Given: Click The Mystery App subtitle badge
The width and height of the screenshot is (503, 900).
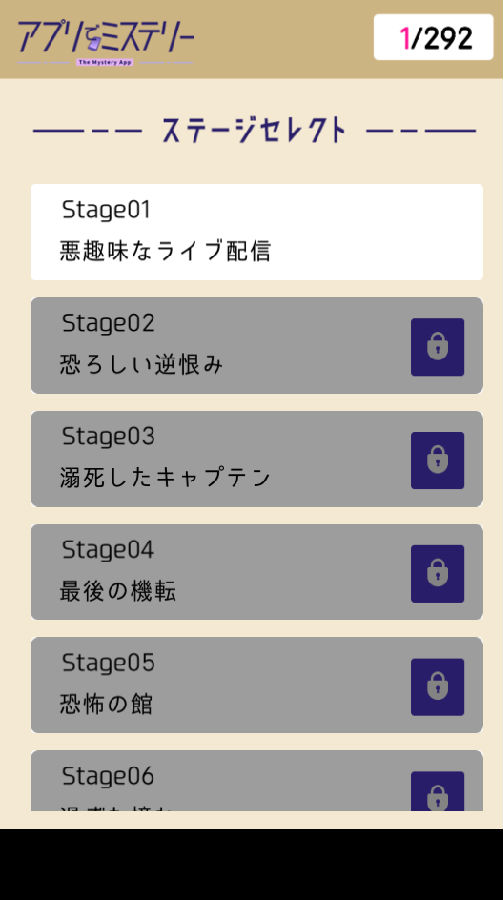Looking at the screenshot, I should pyautogui.click(x=105, y=62).
